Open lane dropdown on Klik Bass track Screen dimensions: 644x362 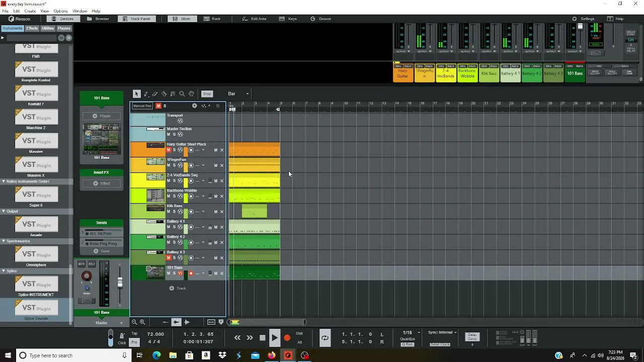tap(203, 212)
